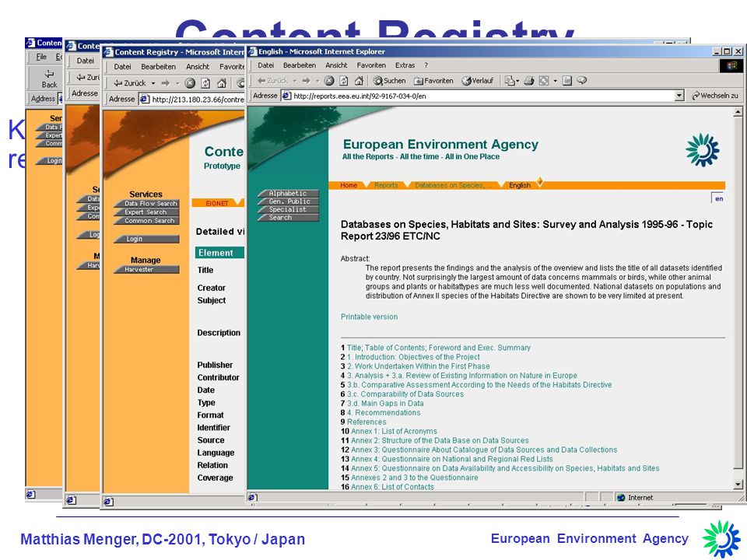Open 1. Introduction: Objectives of the Project

pyautogui.click(x=413, y=357)
